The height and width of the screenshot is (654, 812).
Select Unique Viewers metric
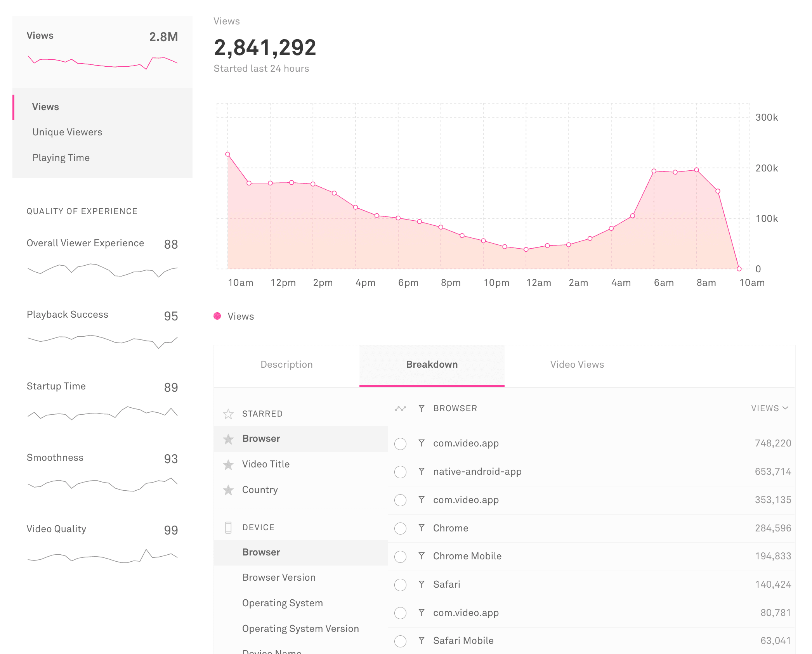point(67,132)
